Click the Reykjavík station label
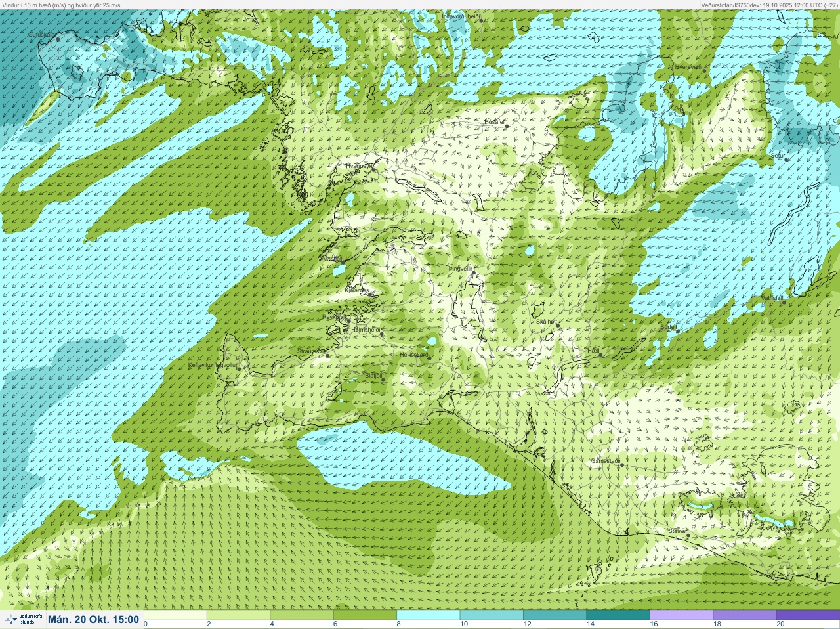Screen dimensions: 840x629 (335, 317)
